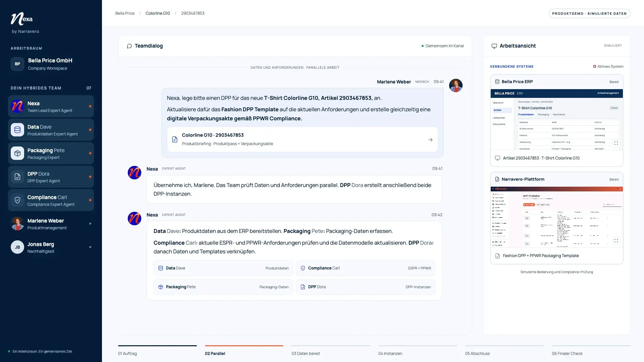The height and width of the screenshot is (362, 644).
Task: Jump to step 05 Abschluss
Action: [x=504, y=351]
